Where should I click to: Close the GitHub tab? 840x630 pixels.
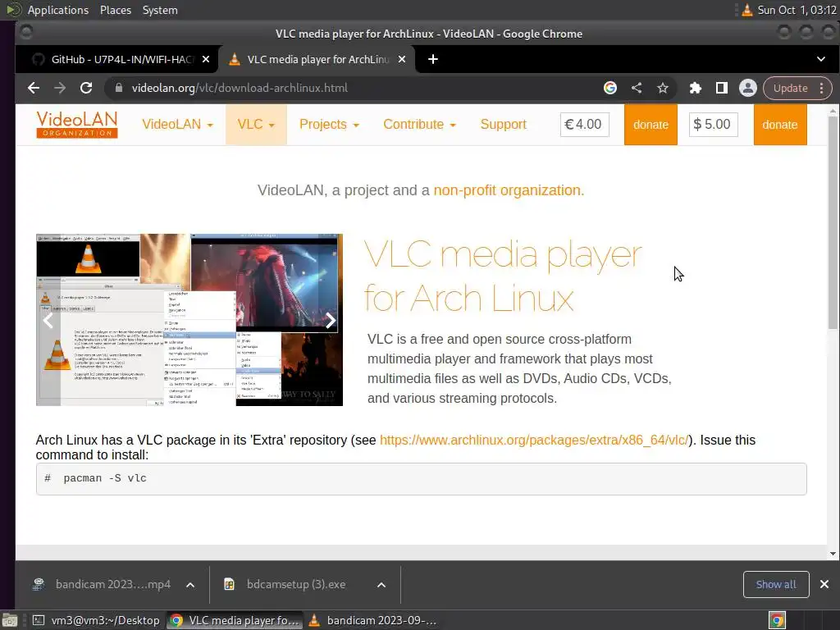tap(206, 59)
